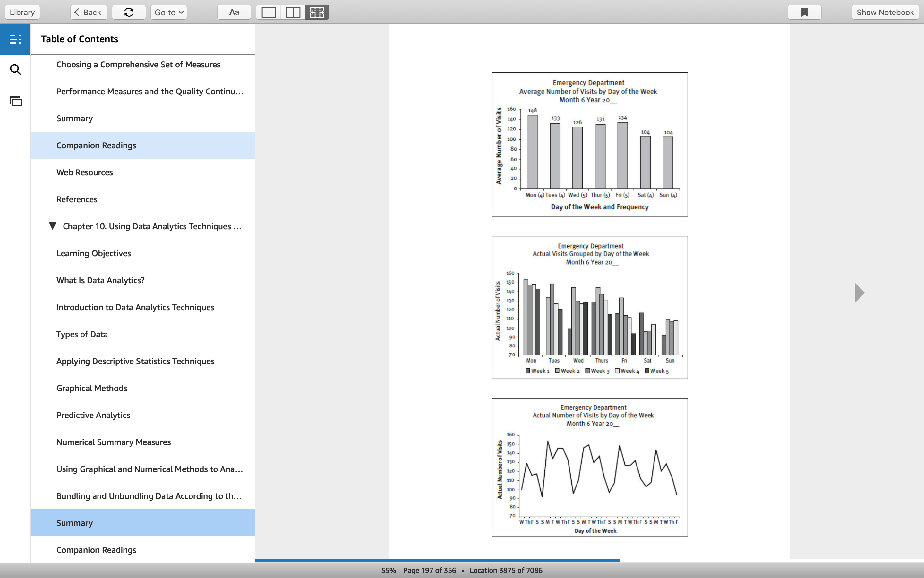Click the Actual Visits Grouped chart

pyautogui.click(x=589, y=307)
